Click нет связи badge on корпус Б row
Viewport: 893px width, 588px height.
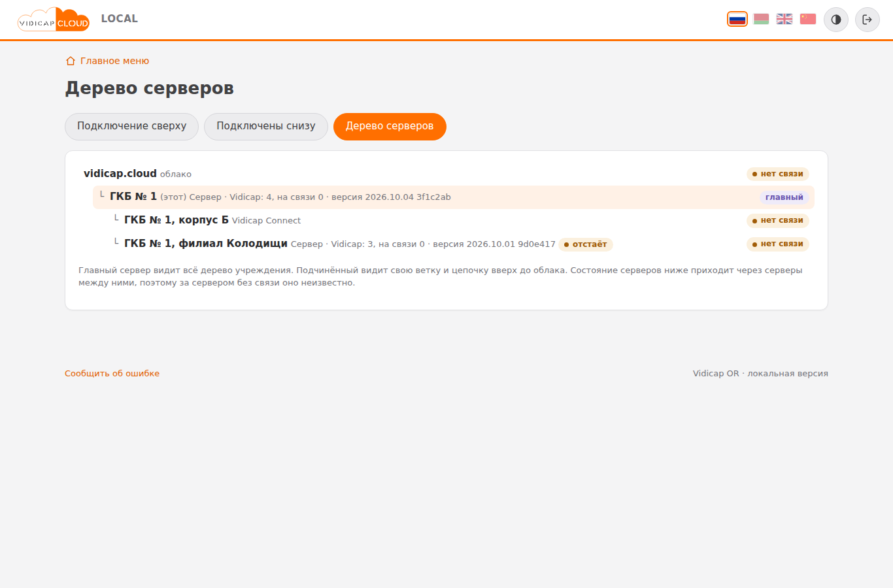point(778,221)
